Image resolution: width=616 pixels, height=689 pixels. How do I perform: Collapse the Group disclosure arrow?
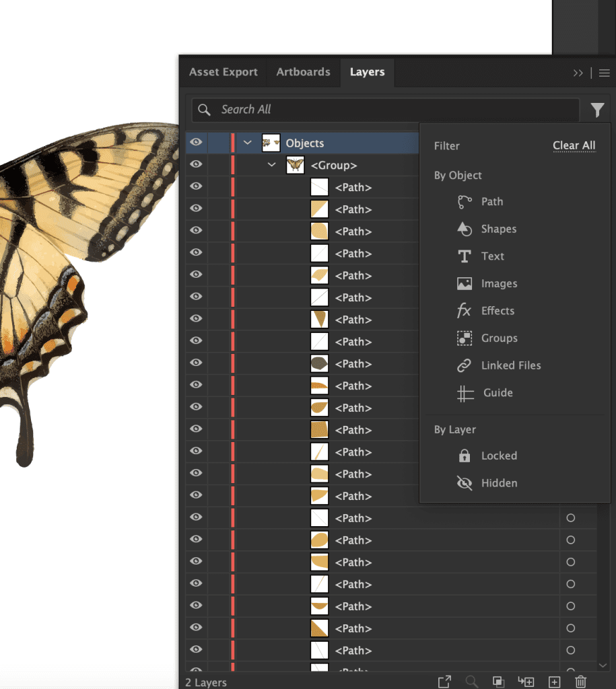coord(272,165)
